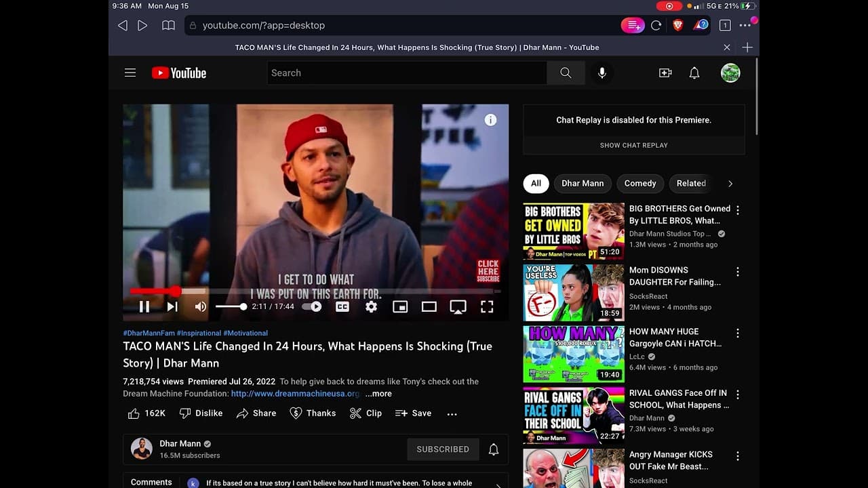Send a Super Thanks

point(313,413)
